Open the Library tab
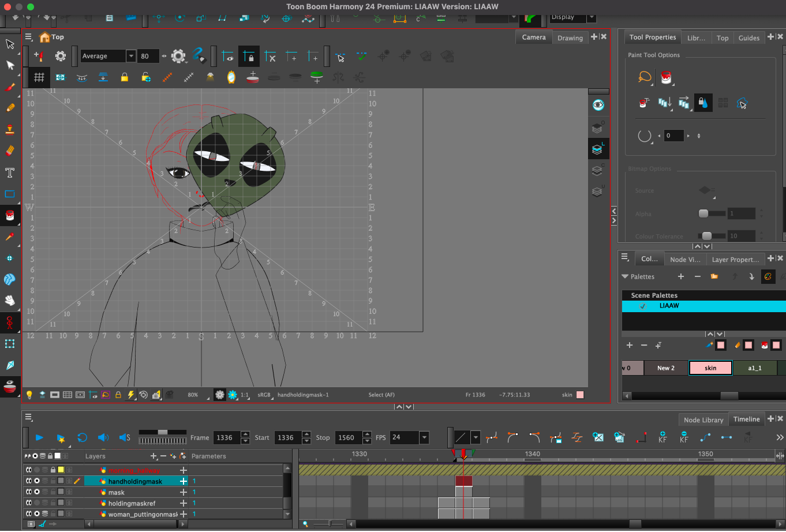 point(697,38)
